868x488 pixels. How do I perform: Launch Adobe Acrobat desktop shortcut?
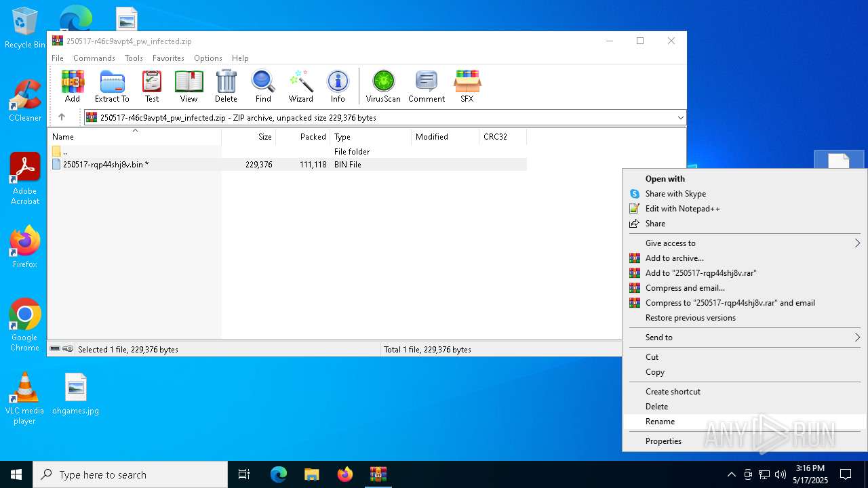(25, 179)
